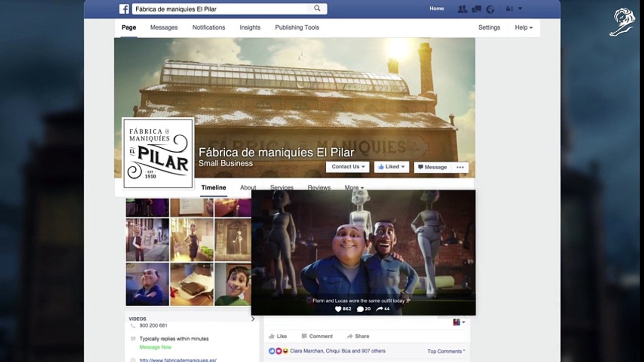Toggle the Liked button
This screenshot has width=644, height=362.
point(392,167)
